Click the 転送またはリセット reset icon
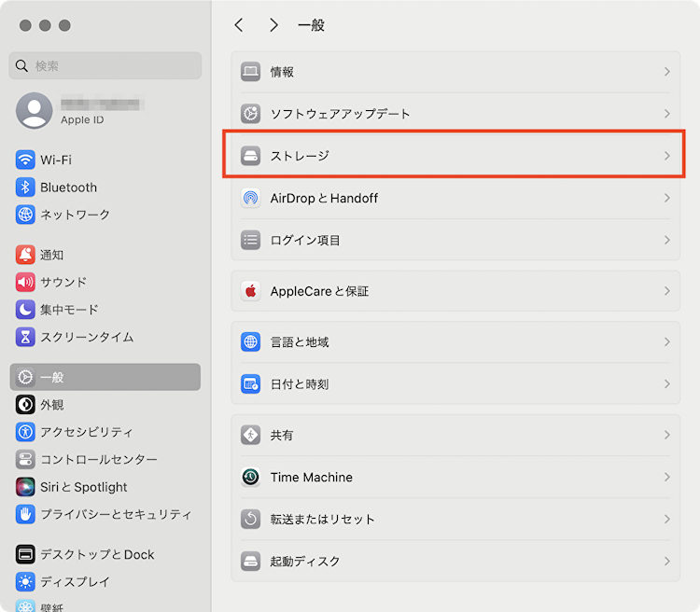Screen dimensions: 700x612 (x=250, y=519)
